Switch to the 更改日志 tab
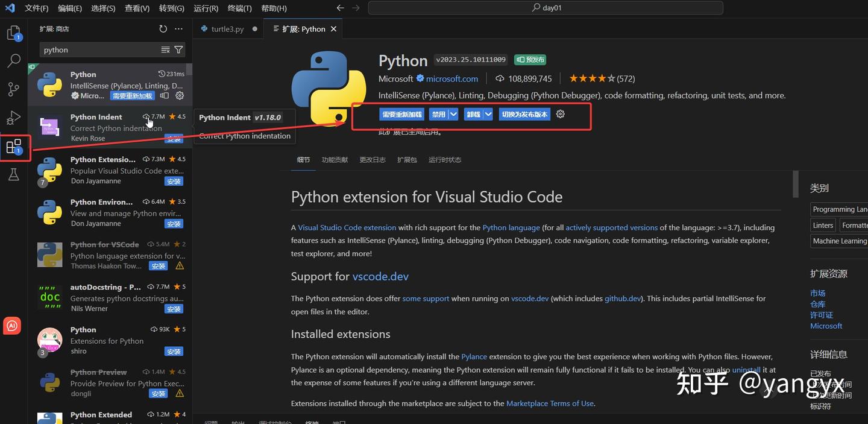868x424 pixels. (x=373, y=160)
